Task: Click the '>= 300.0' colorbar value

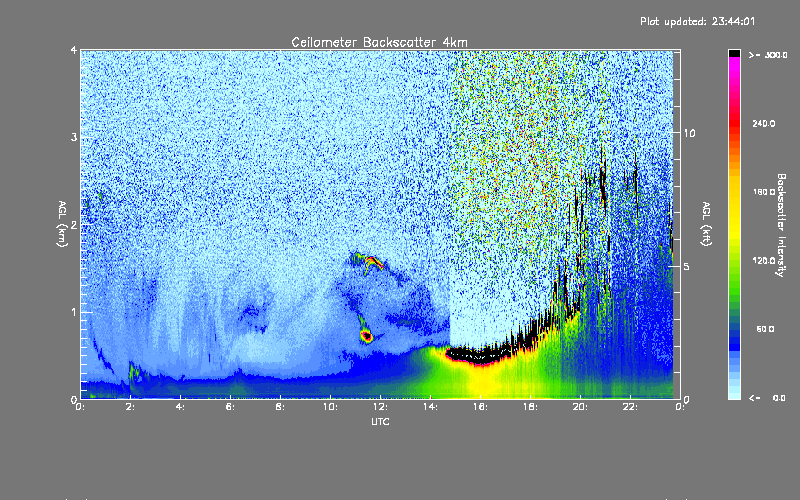Action: point(768,55)
